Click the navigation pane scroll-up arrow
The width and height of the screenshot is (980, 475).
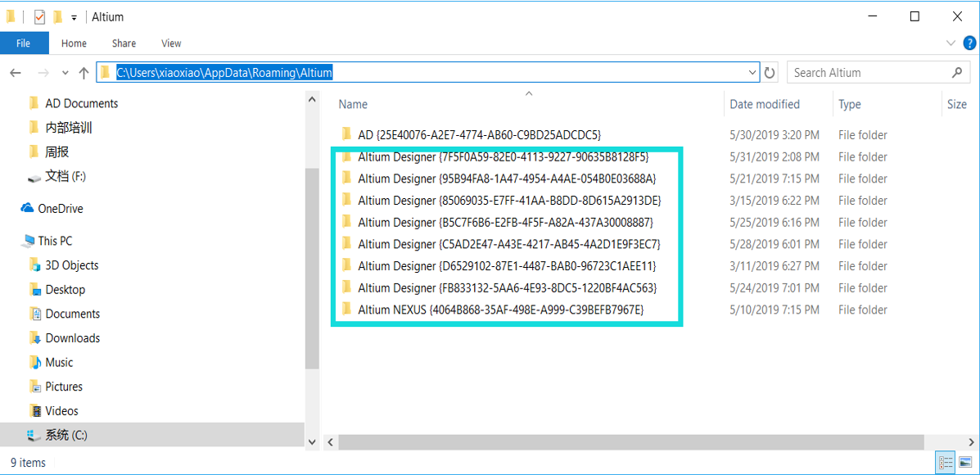[x=313, y=99]
